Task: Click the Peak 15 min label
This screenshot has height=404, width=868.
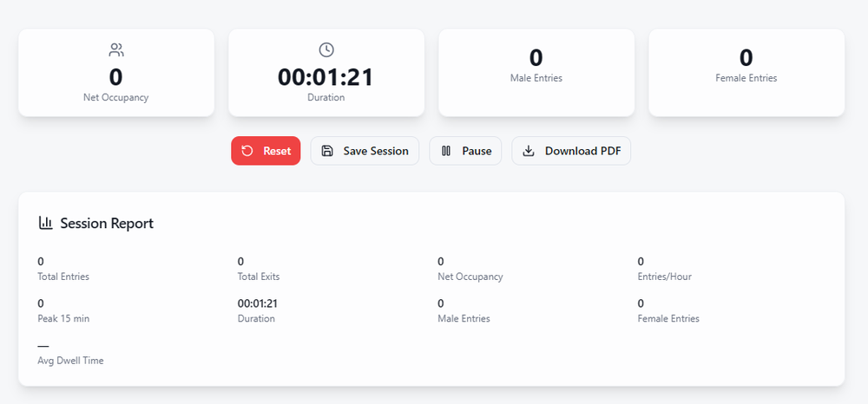Action: (x=63, y=319)
